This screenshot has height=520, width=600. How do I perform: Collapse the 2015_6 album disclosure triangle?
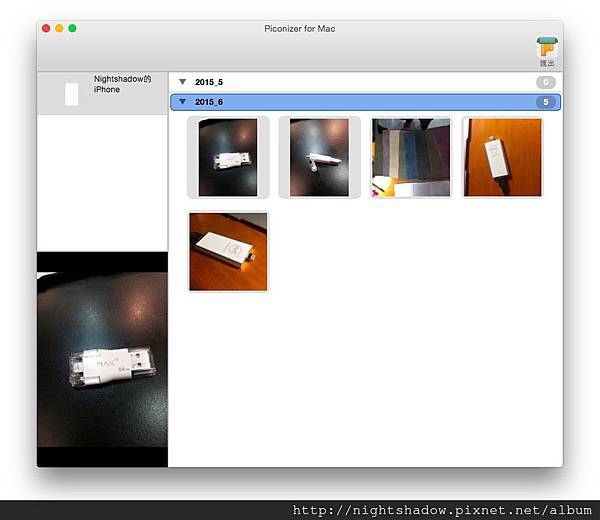(182, 102)
